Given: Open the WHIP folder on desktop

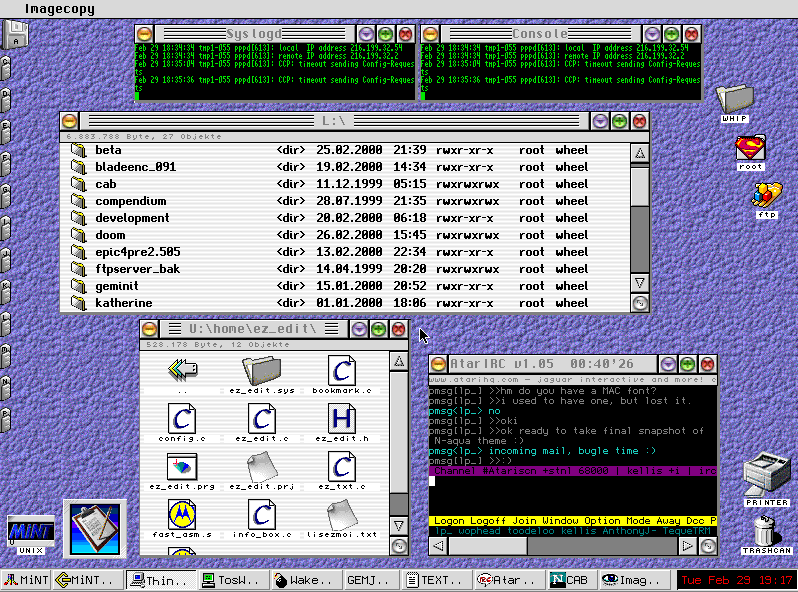Looking at the screenshot, I should click(735, 99).
